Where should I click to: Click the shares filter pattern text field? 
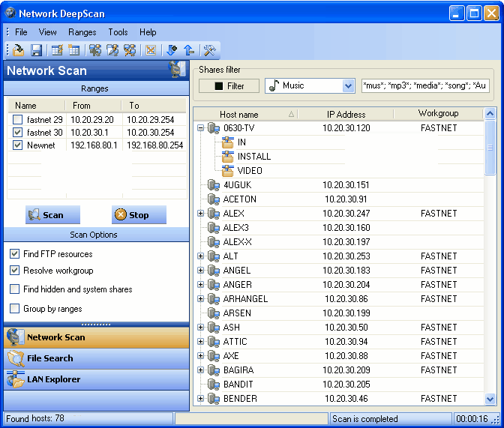tap(425, 85)
